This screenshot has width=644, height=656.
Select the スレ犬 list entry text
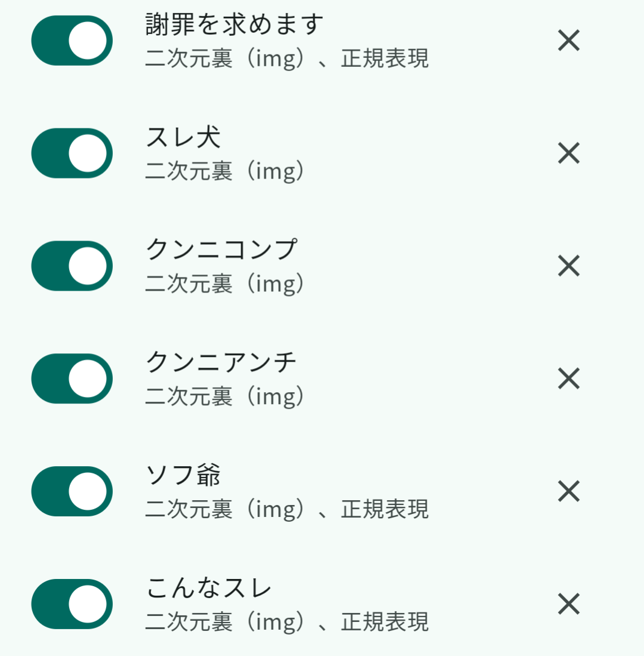(183, 137)
